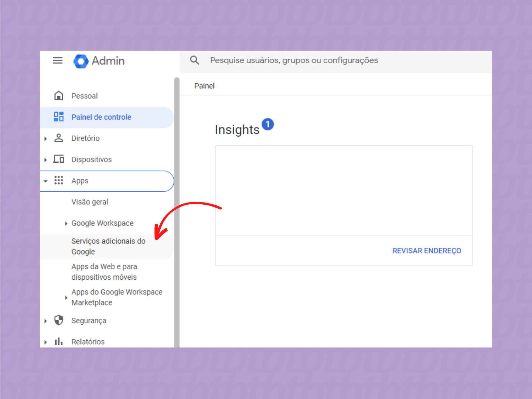Screen dimensions: 532x399
Task: Open Visão geral under Apps
Action: 90,202
